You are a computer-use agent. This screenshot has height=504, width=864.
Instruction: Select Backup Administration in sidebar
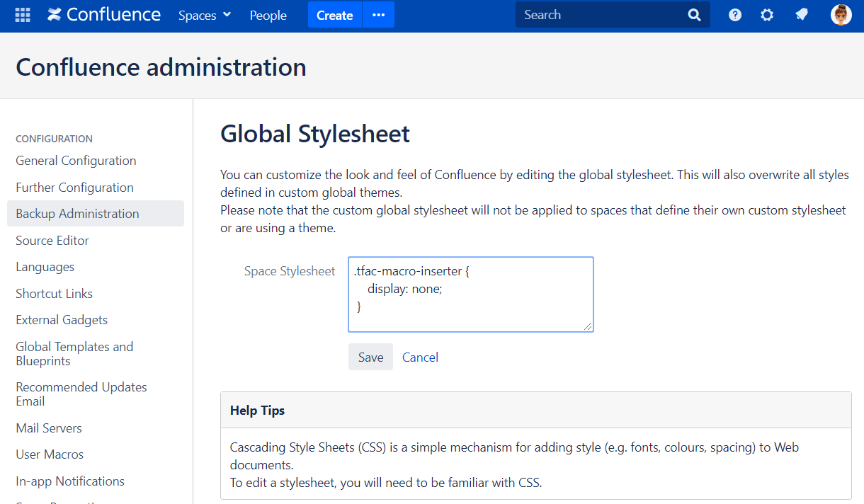[77, 214]
